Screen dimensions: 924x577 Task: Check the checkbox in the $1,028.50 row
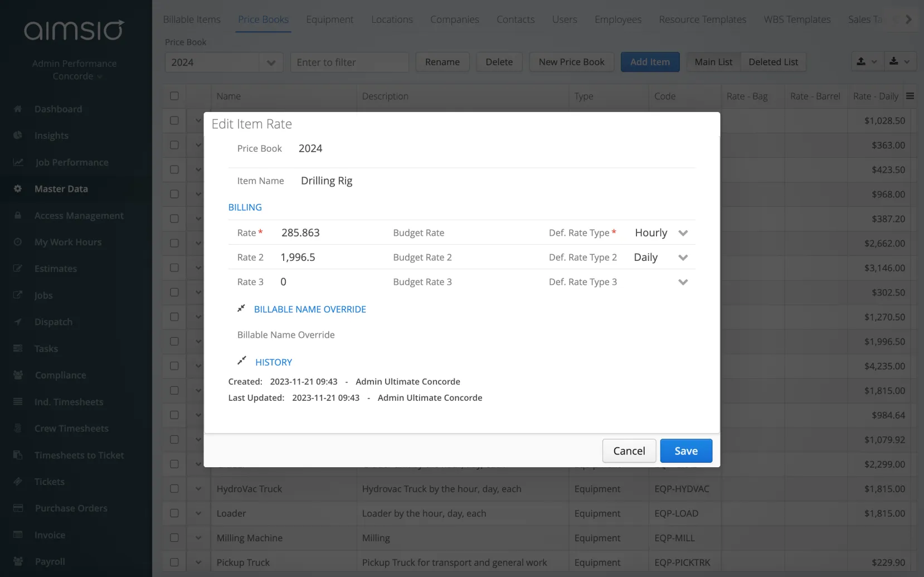[174, 120]
